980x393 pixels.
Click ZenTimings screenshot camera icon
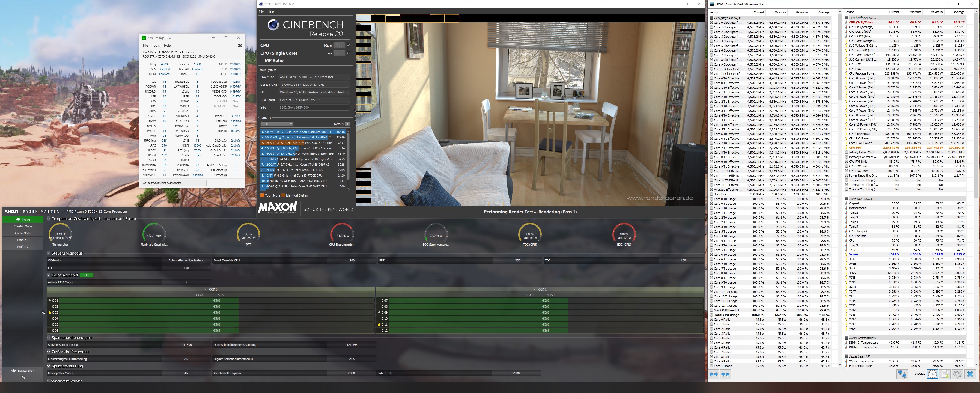coord(240,45)
